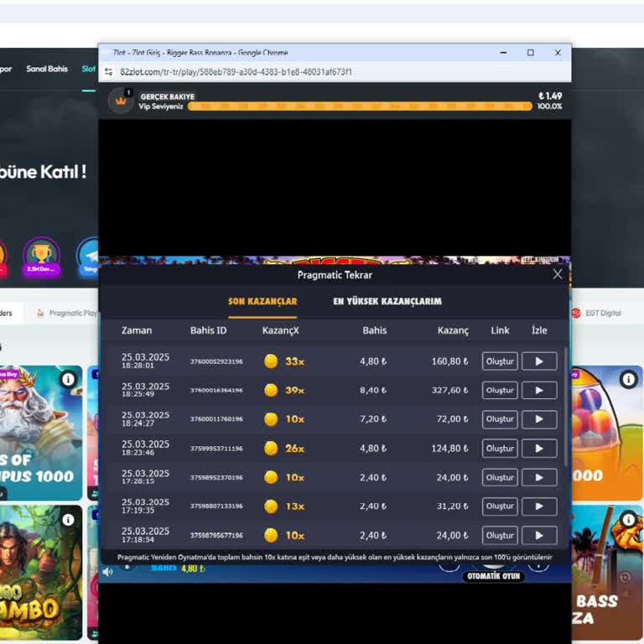Select Pragmatic Play provider tab in background
Screen dimensions: 644x644
coord(67,313)
